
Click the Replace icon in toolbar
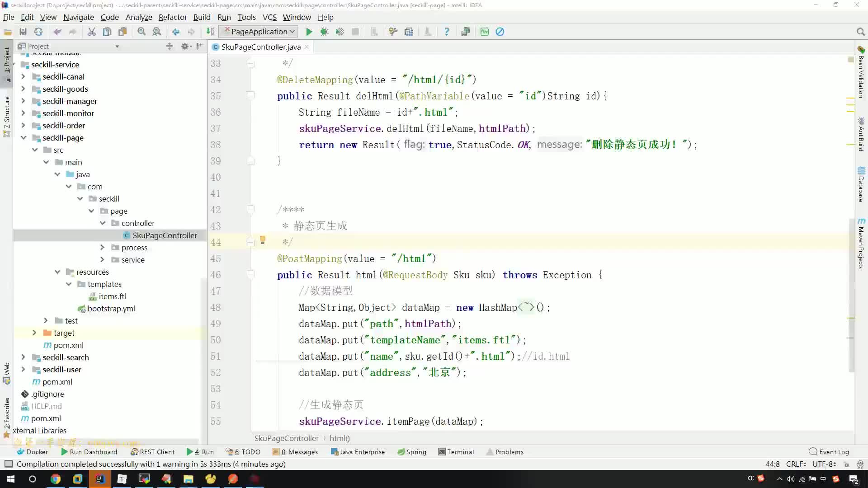(x=157, y=32)
